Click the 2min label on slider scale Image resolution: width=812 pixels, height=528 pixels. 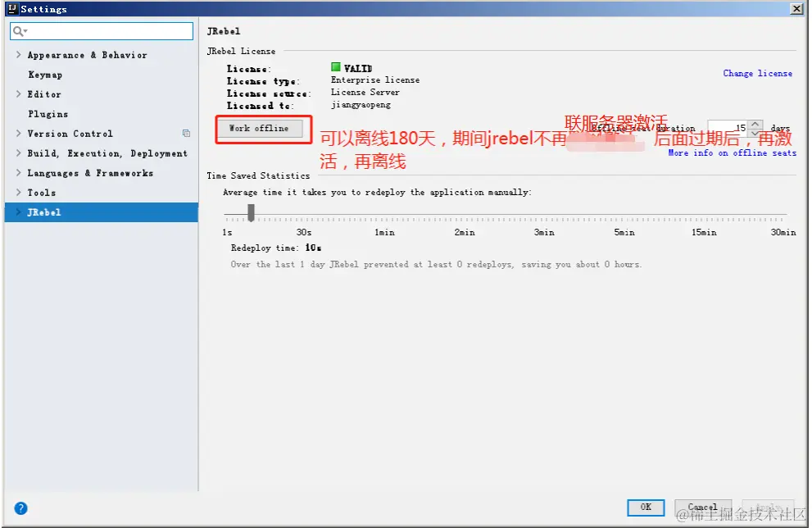tap(465, 232)
